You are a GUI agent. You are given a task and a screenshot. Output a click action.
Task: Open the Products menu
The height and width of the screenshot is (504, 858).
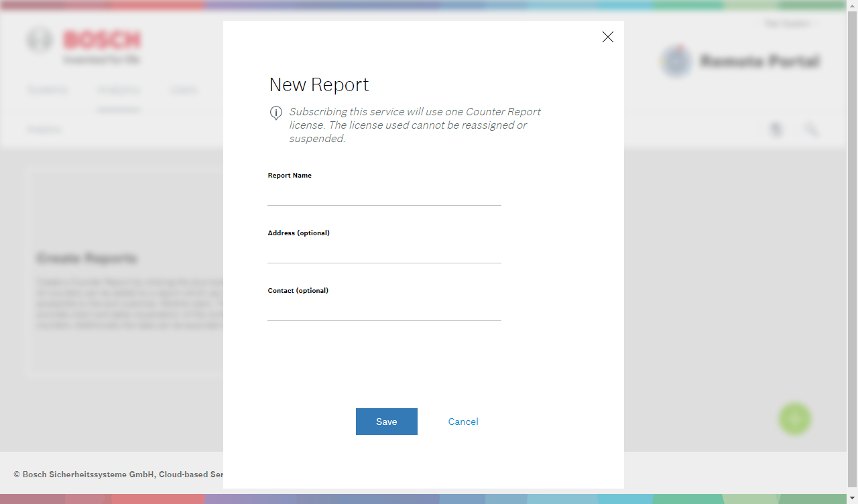118,89
